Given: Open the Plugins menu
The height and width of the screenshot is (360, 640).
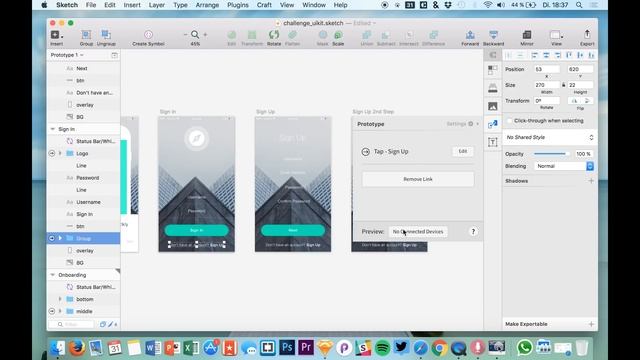Looking at the screenshot, I should [238, 5].
